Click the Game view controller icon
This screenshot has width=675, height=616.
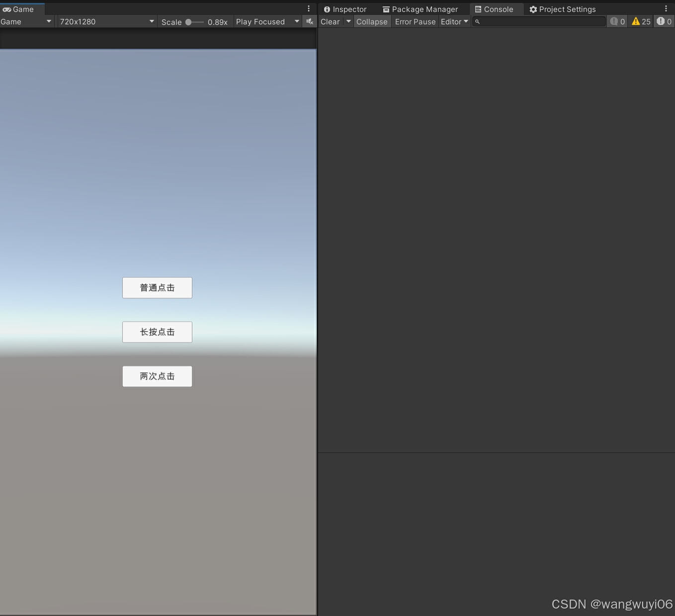7,9
